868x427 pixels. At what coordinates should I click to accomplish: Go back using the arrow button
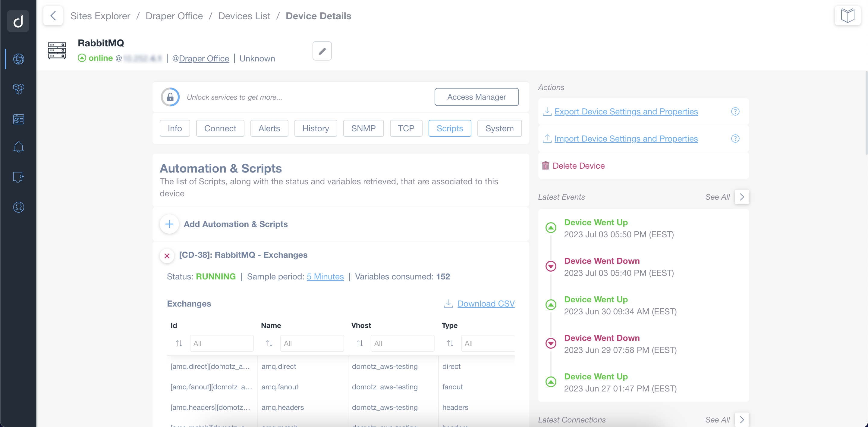53,15
